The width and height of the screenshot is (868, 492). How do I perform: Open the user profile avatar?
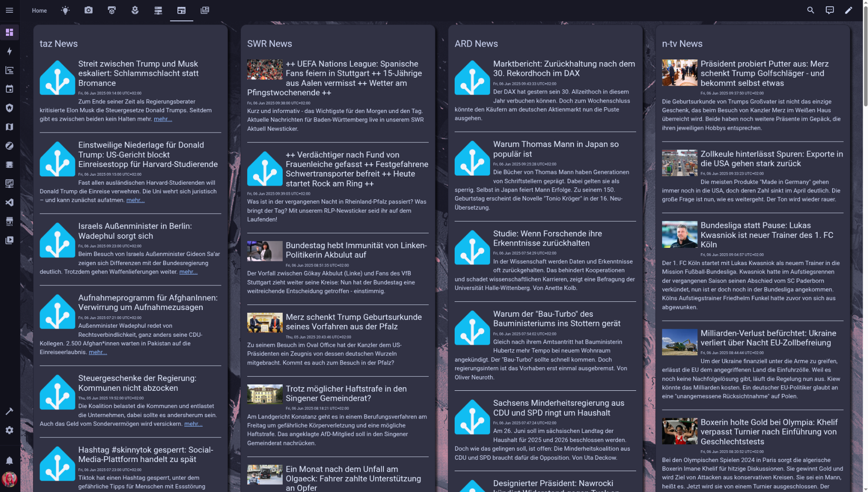10,479
